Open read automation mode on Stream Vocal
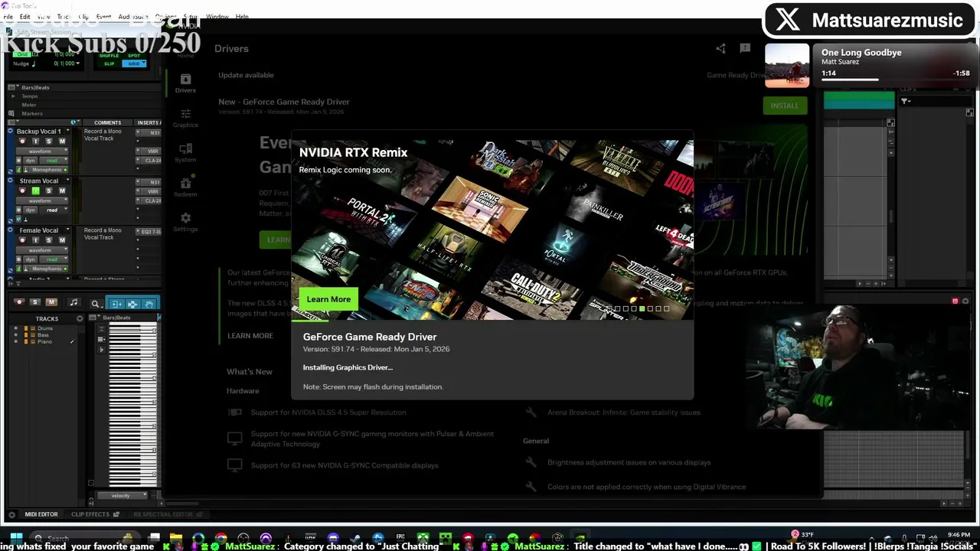The image size is (980, 551). tap(54, 210)
